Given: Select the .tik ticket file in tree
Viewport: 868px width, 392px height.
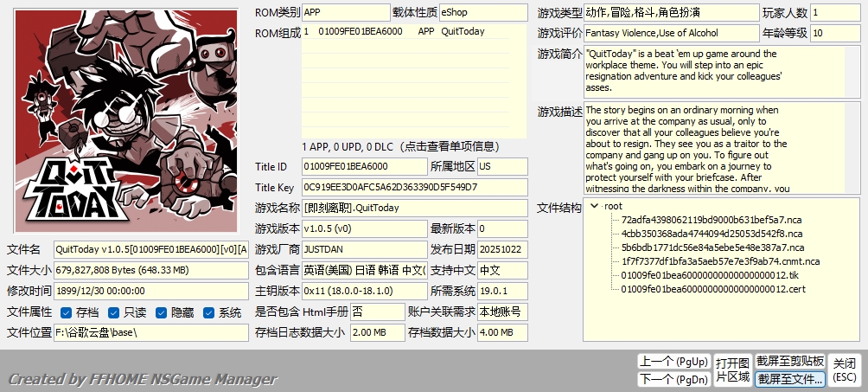Looking at the screenshot, I should (708, 274).
